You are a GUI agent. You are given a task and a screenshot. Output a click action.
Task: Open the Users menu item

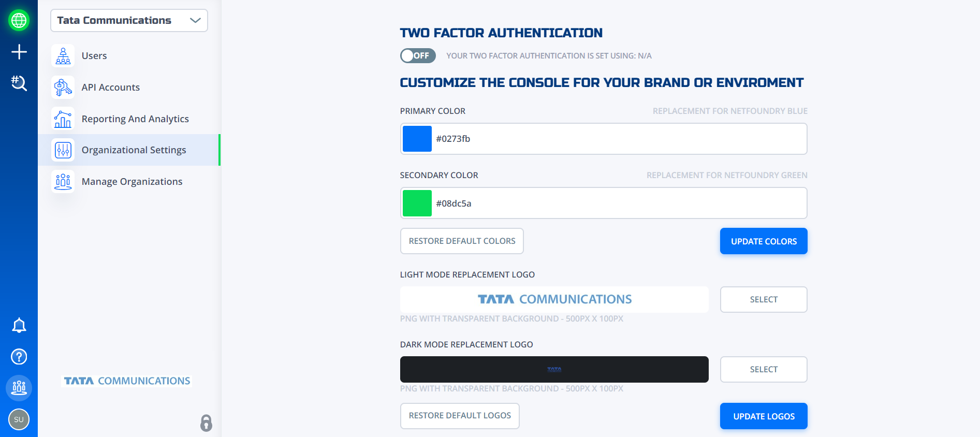129,56
